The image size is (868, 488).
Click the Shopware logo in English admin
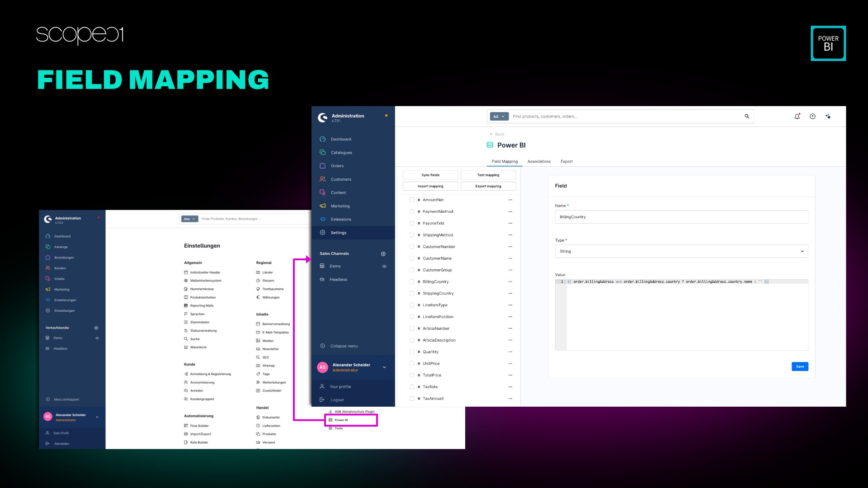click(x=323, y=118)
